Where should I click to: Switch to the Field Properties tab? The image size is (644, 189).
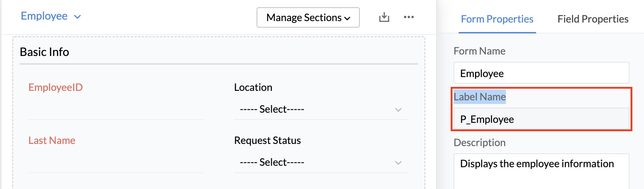click(x=593, y=19)
